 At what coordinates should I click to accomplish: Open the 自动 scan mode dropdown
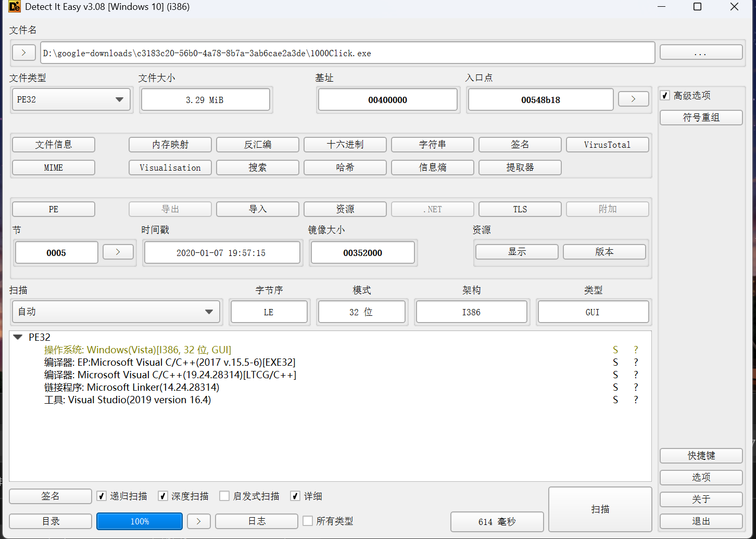point(116,312)
